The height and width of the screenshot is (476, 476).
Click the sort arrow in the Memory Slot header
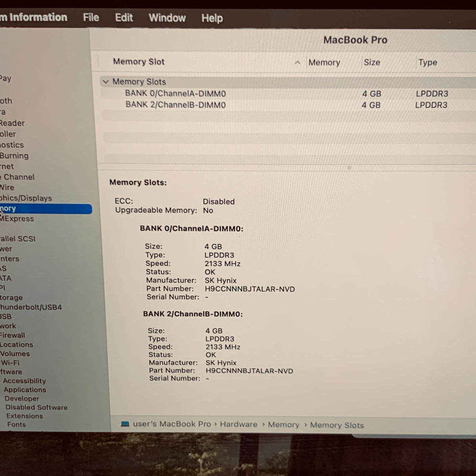tap(297, 63)
